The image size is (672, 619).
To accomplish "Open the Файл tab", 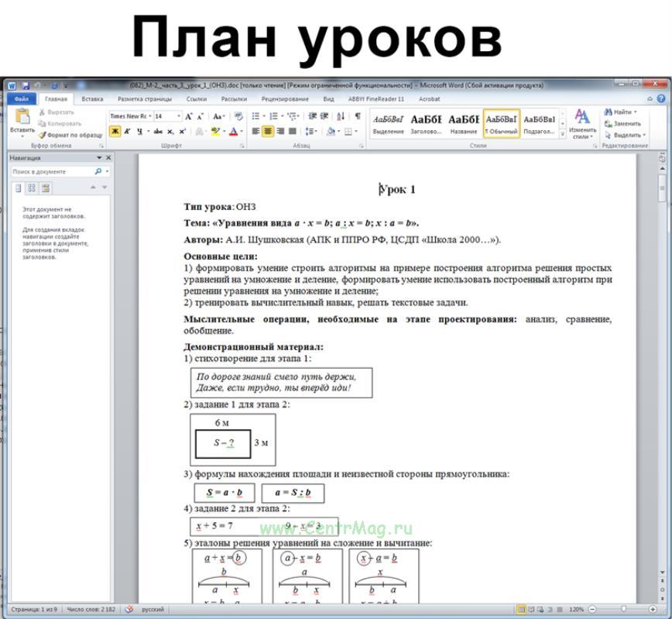I will point(22,98).
